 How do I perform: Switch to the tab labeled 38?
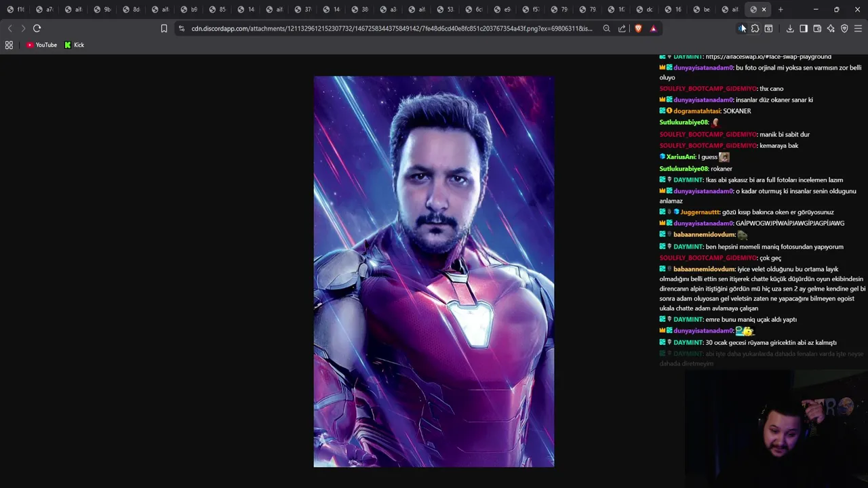(360, 9)
